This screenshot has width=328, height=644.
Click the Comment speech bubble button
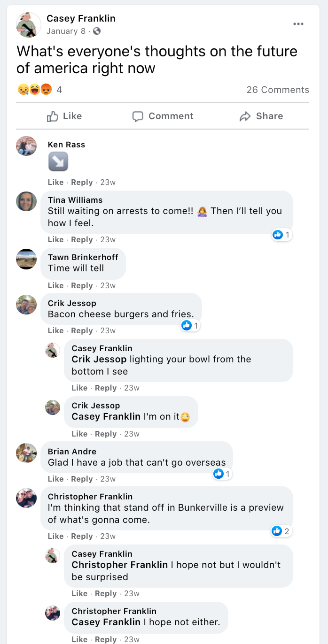coord(163,116)
